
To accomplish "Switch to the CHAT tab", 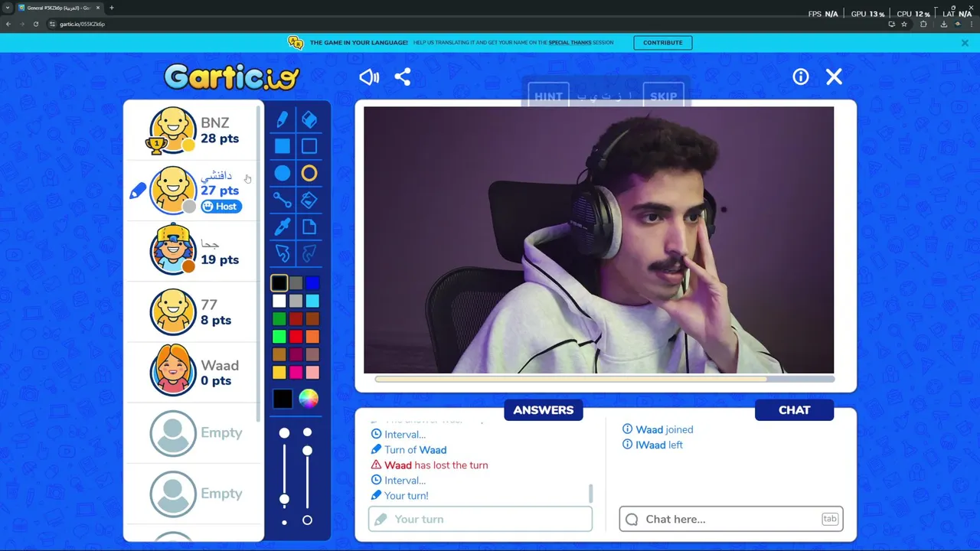I will pyautogui.click(x=794, y=410).
